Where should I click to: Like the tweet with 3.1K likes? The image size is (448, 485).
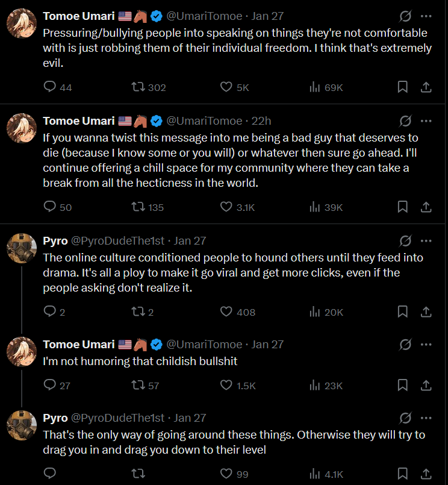[x=226, y=207]
